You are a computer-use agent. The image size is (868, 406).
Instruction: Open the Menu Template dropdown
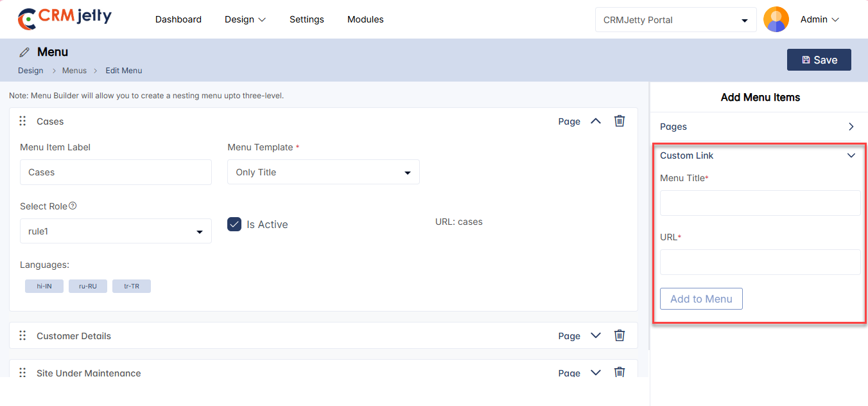[x=323, y=172]
